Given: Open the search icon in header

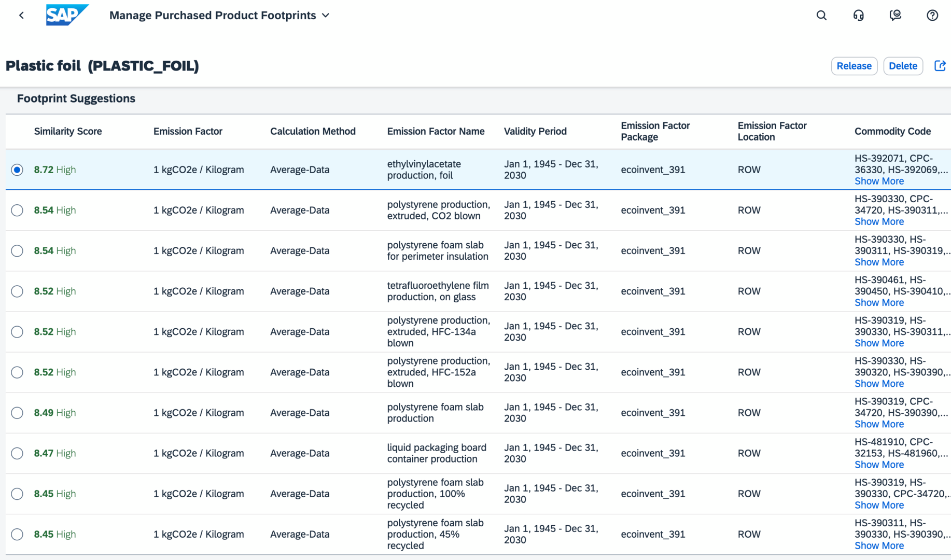Looking at the screenshot, I should [x=821, y=16].
